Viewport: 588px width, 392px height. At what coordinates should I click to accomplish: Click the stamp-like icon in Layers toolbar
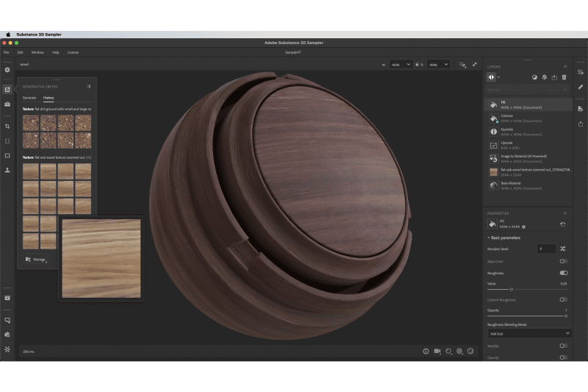pyautogui.click(x=545, y=77)
